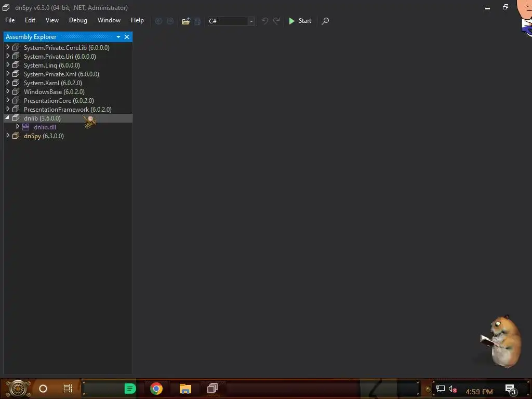Click the muted volume tray icon
Viewport: 532px width, 399px height.
453,389
